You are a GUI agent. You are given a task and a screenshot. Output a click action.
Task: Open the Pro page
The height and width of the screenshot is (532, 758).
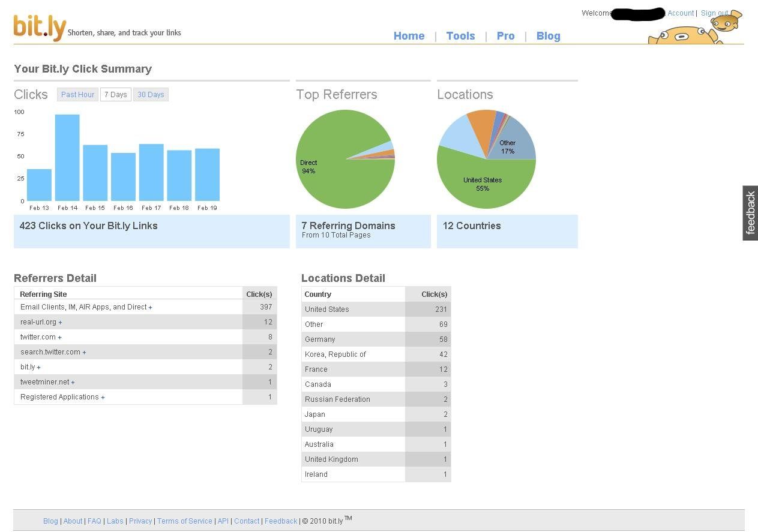point(505,36)
